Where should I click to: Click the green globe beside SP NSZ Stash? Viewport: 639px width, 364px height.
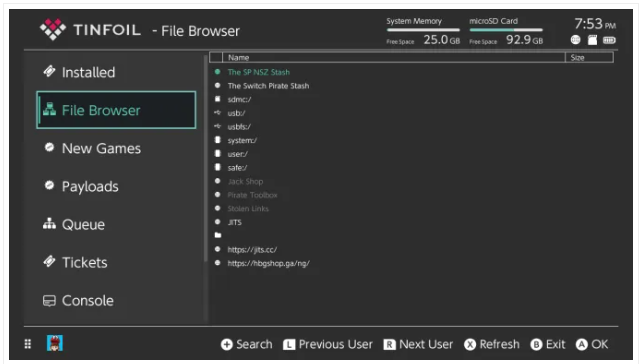(x=218, y=72)
